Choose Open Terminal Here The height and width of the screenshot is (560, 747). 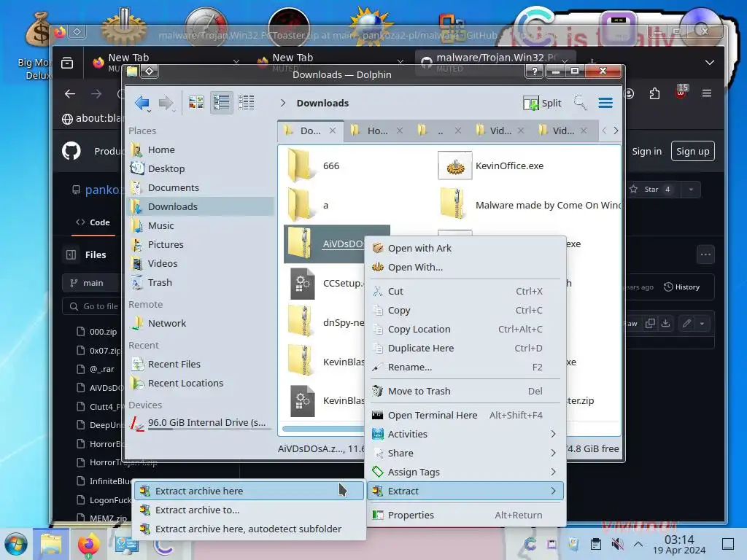click(465, 415)
